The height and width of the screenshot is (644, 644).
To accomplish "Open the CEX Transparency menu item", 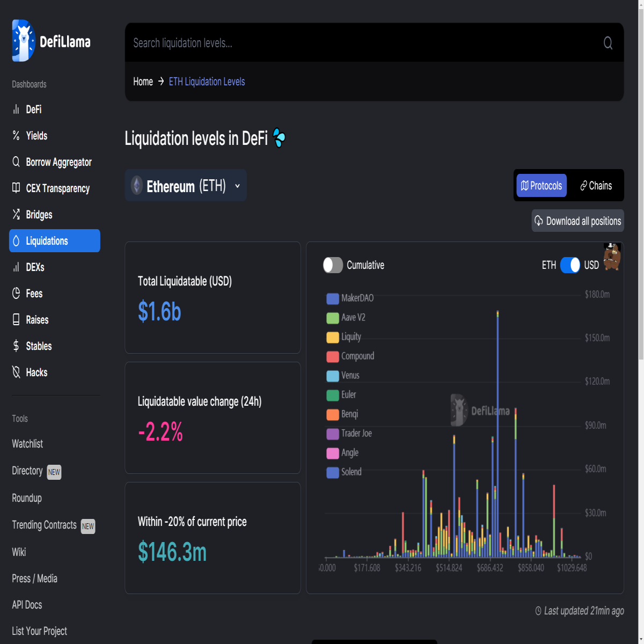I will point(55,188).
